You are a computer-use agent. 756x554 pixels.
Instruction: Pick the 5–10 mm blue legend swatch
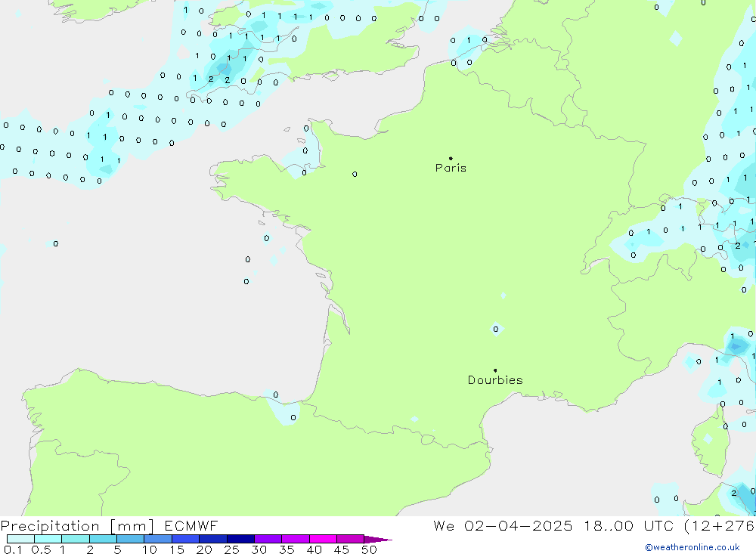point(130,539)
